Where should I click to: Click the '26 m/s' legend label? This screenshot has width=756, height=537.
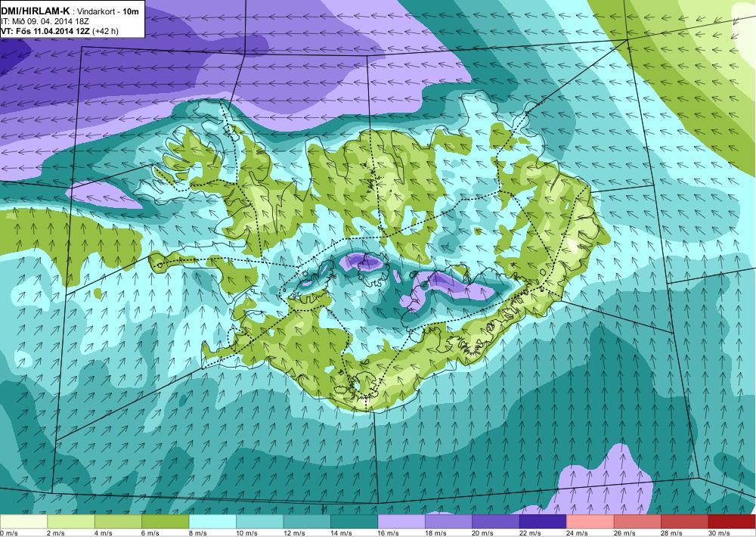[x=625, y=533]
